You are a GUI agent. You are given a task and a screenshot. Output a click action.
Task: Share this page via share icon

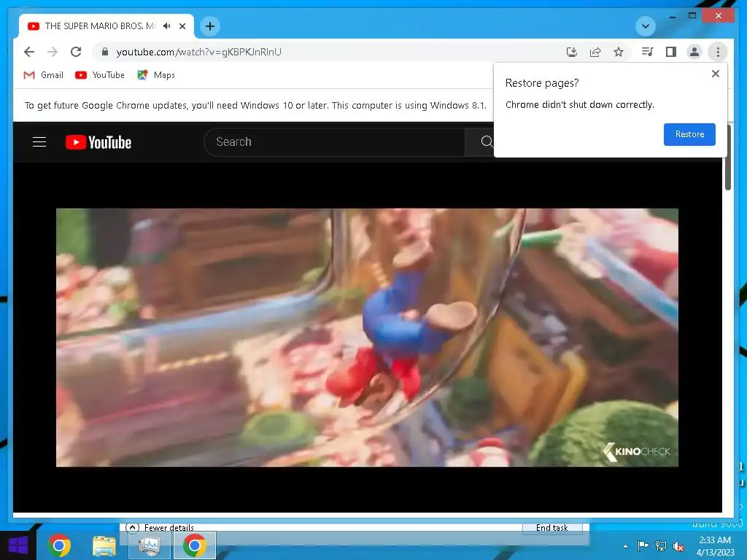(595, 52)
